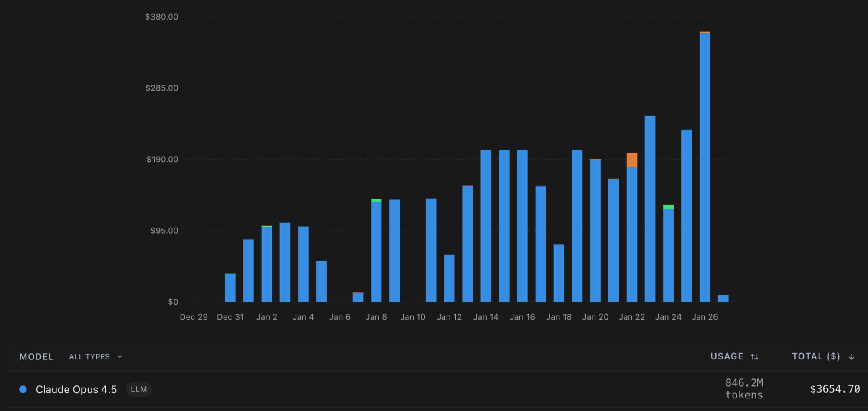Click the Jan 18 bar in the chart
This screenshot has width=868, height=411.
point(559,273)
